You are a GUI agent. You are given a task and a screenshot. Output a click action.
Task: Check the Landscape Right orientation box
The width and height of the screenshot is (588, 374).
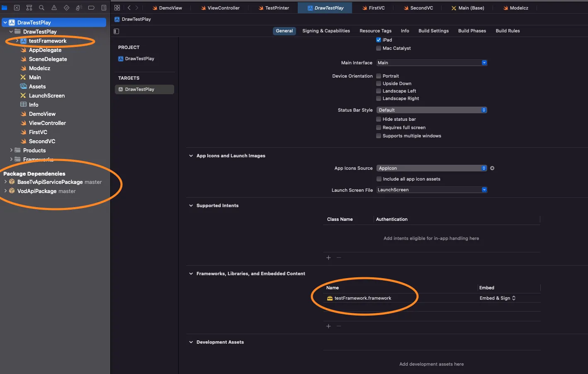point(379,98)
